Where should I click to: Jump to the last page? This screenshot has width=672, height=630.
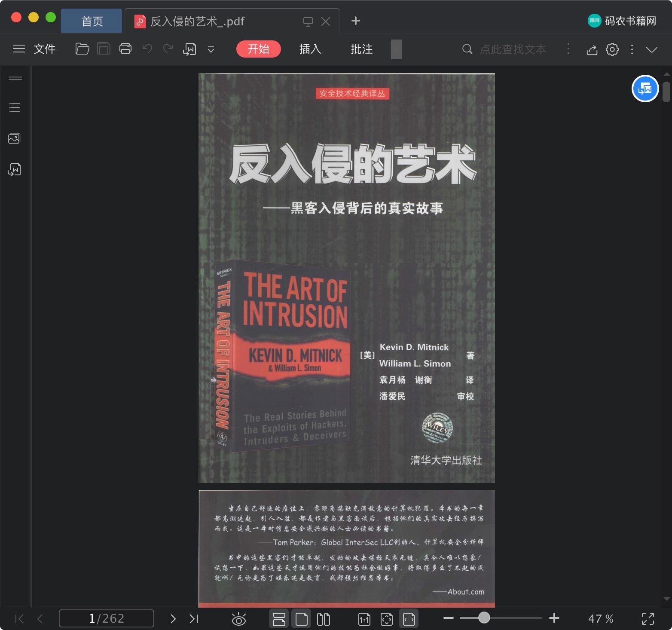click(194, 619)
